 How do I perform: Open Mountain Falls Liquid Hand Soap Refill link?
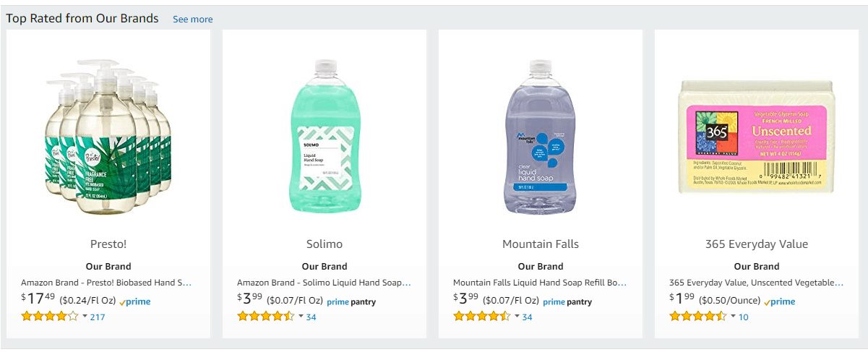point(539,283)
